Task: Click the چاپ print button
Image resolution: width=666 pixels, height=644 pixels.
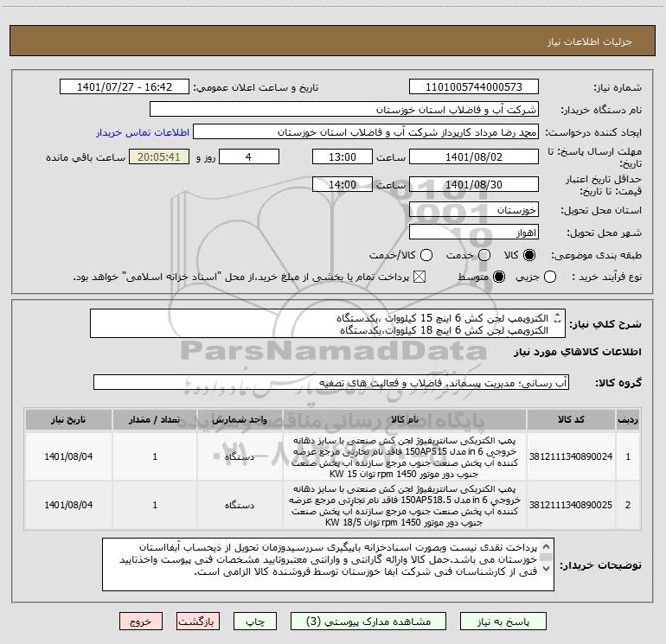Action: [x=255, y=622]
